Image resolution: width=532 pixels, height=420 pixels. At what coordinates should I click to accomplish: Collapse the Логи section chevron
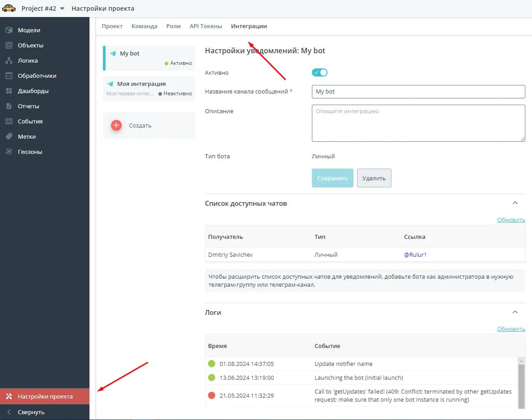515,312
